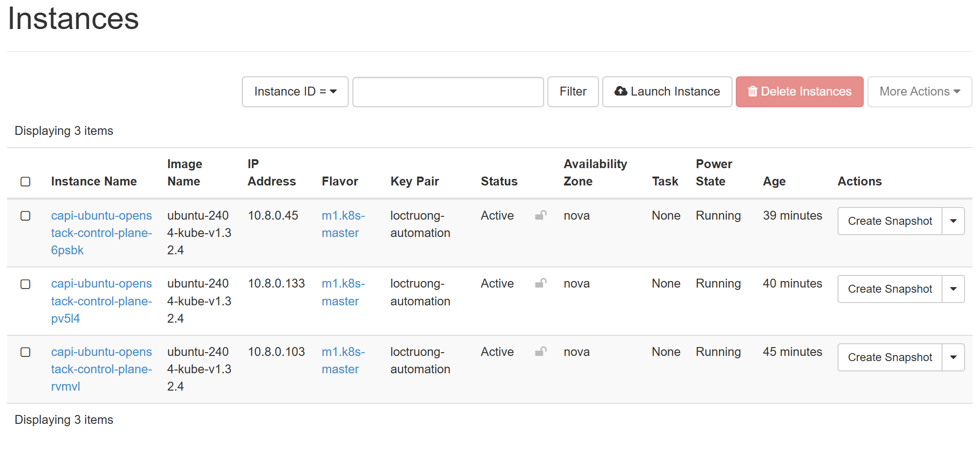Image resolution: width=980 pixels, height=466 pixels.
Task: Toggle the select-all instances checkbox
Action: [x=26, y=182]
